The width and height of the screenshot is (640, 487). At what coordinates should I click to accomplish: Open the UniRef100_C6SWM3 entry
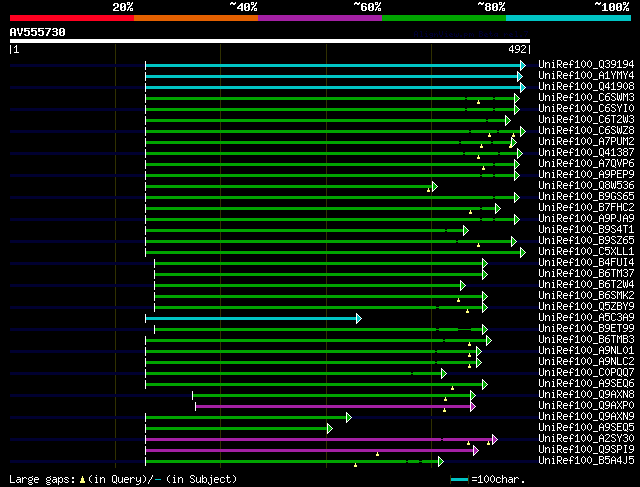coord(586,97)
